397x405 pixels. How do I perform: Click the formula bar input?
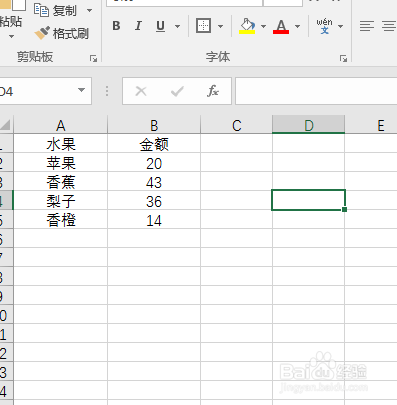(x=316, y=91)
